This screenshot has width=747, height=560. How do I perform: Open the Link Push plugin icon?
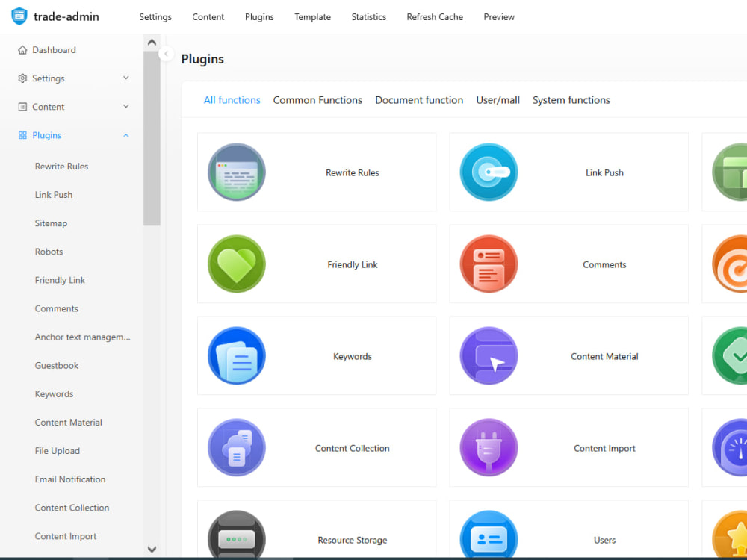pyautogui.click(x=489, y=172)
